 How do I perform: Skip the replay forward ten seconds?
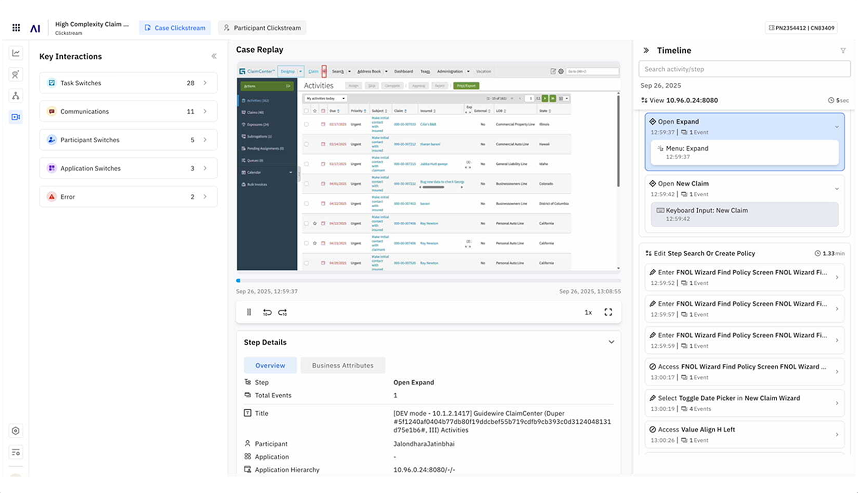pos(283,312)
